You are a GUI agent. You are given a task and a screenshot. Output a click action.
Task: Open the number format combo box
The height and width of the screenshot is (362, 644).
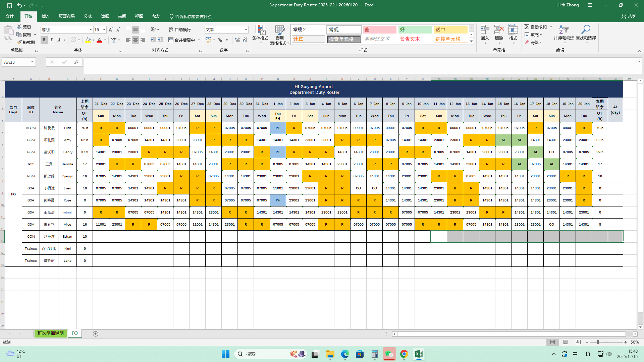coord(226,30)
